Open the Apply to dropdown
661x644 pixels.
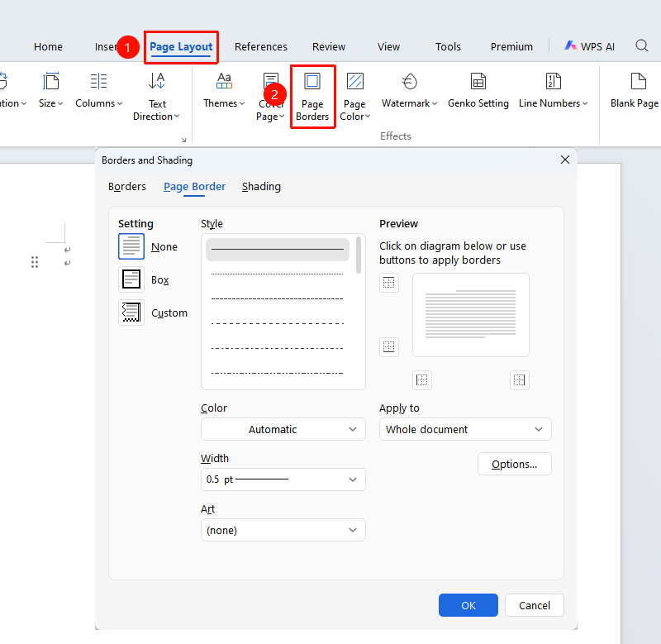point(465,429)
